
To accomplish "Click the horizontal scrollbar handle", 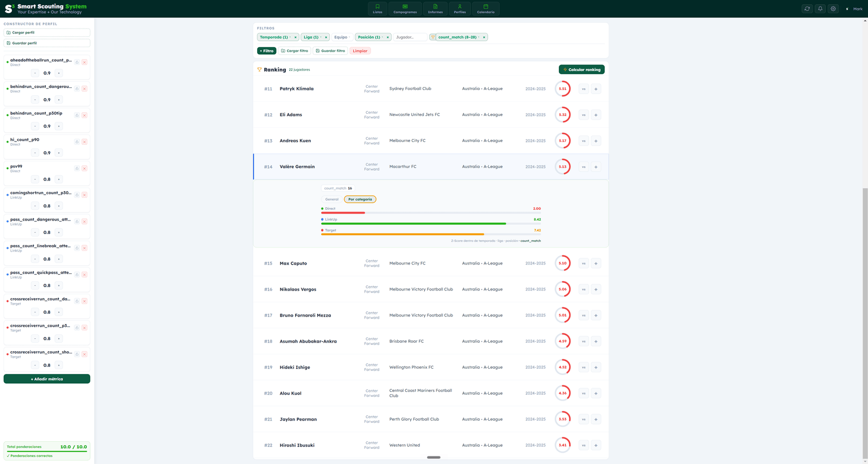I will click(x=433, y=457).
